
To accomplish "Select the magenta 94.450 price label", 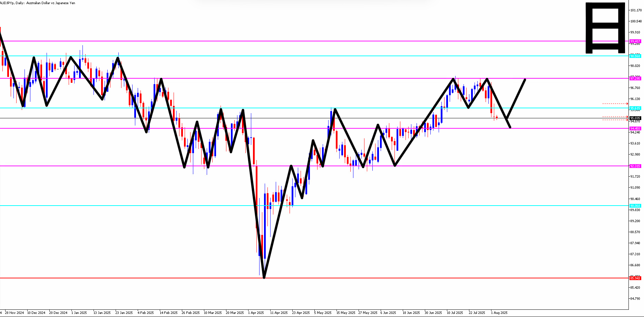I will click(x=635, y=128).
